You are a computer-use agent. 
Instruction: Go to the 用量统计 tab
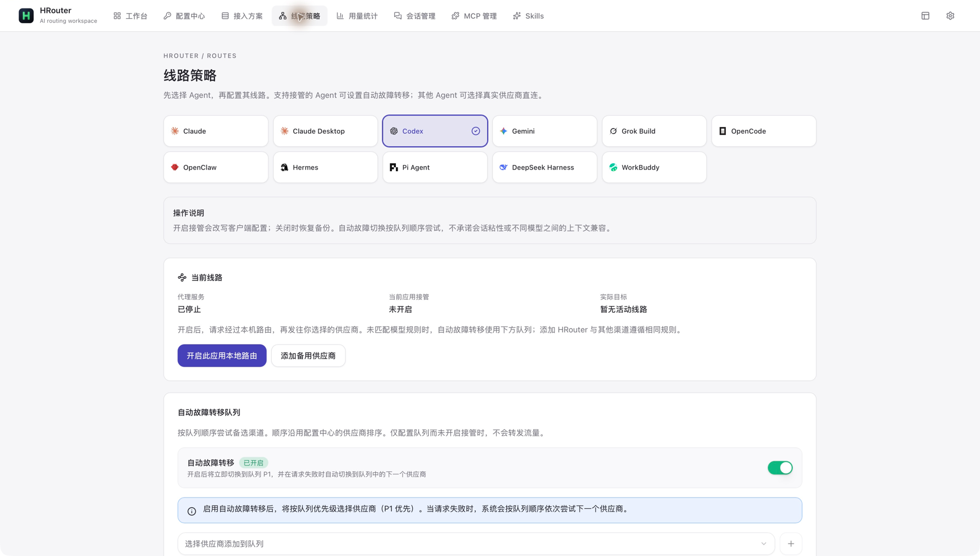coord(357,16)
